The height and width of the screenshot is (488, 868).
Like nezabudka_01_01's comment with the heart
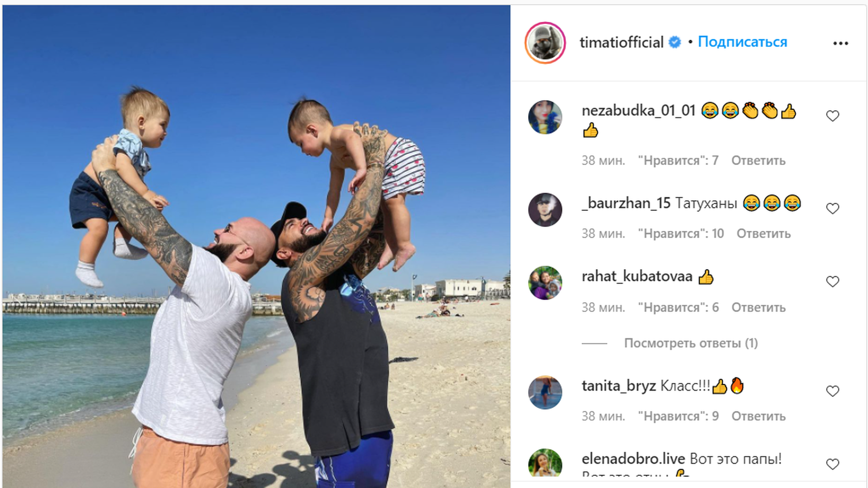coord(832,116)
